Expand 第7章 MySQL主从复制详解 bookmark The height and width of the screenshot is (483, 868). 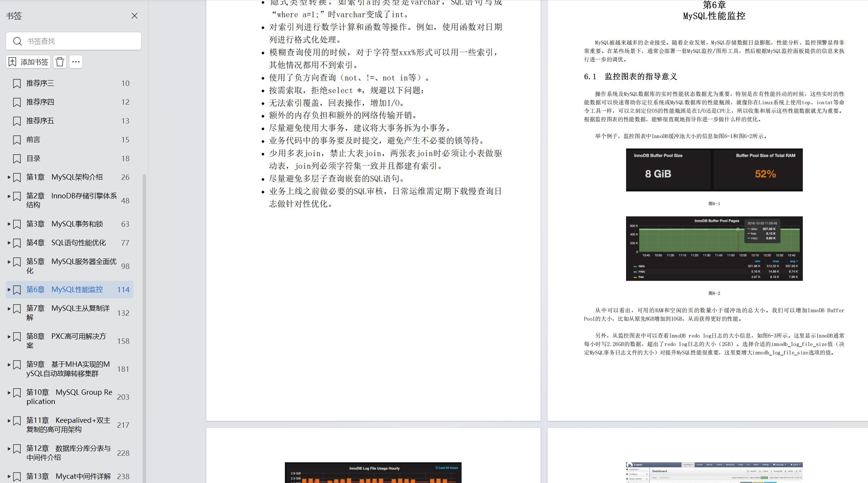[9, 308]
